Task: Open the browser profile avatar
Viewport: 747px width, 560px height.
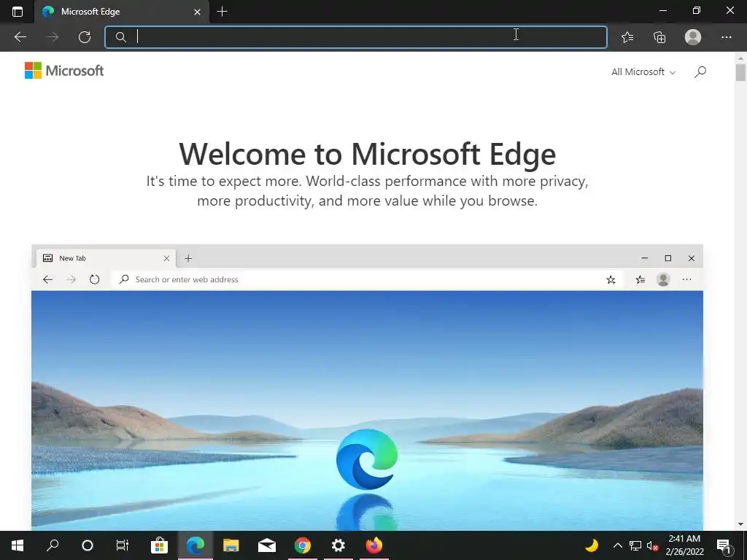Action: [x=693, y=37]
